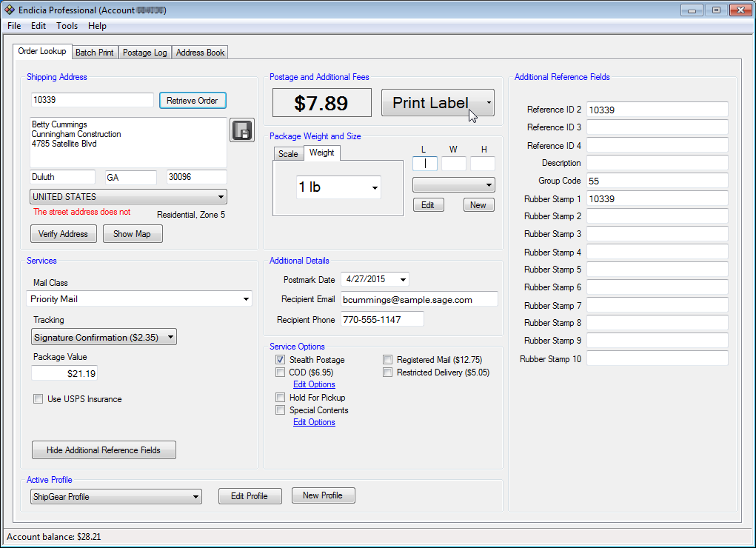The image size is (756, 548).
Task: Click the red 'The street address does not' warning
Action: coord(82,212)
